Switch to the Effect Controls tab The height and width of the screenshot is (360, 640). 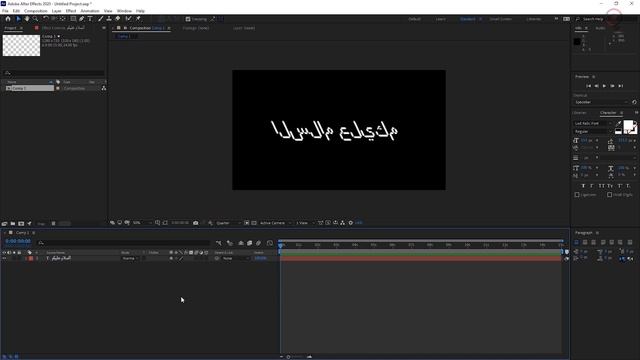[63, 28]
